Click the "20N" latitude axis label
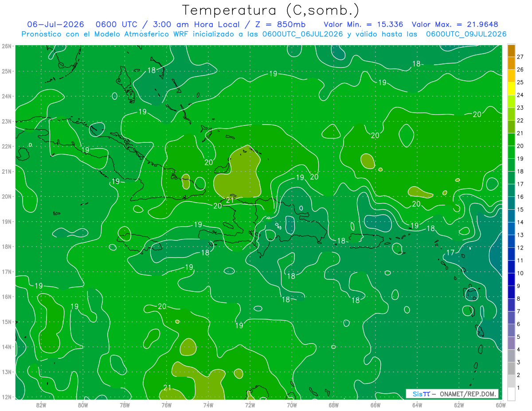 6,197
